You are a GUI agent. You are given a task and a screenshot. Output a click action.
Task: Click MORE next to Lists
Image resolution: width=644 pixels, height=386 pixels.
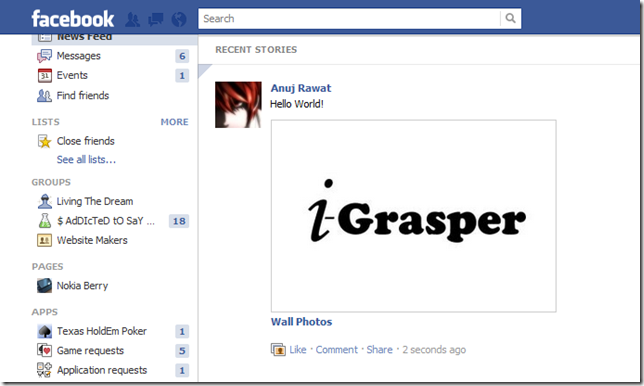[175, 122]
